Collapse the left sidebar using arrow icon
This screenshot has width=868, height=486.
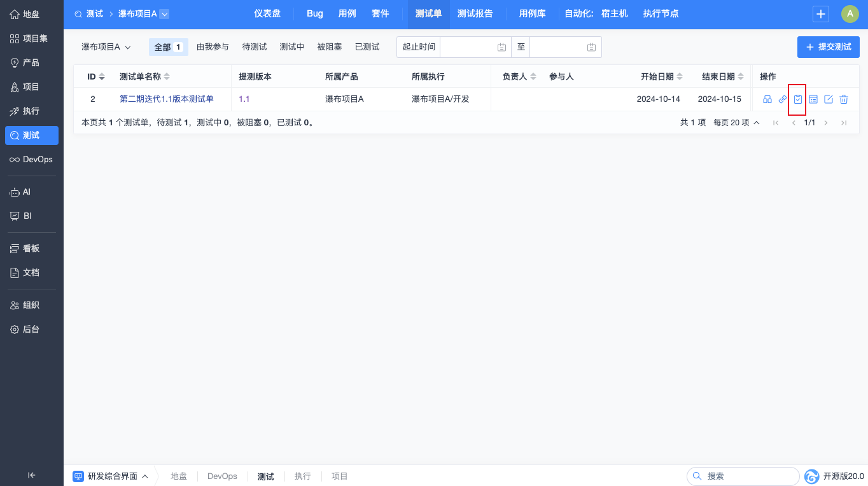pyautogui.click(x=32, y=475)
